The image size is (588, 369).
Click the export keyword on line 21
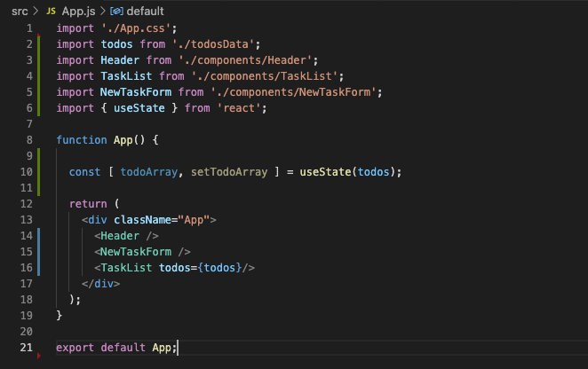tap(75, 348)
